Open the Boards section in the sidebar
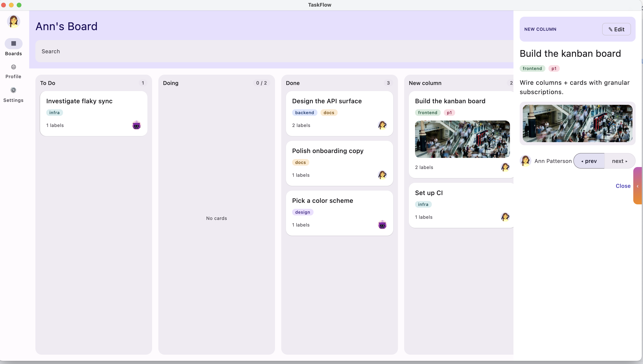The width and height of the screenshot is (643, 364). tap(13, 47)
